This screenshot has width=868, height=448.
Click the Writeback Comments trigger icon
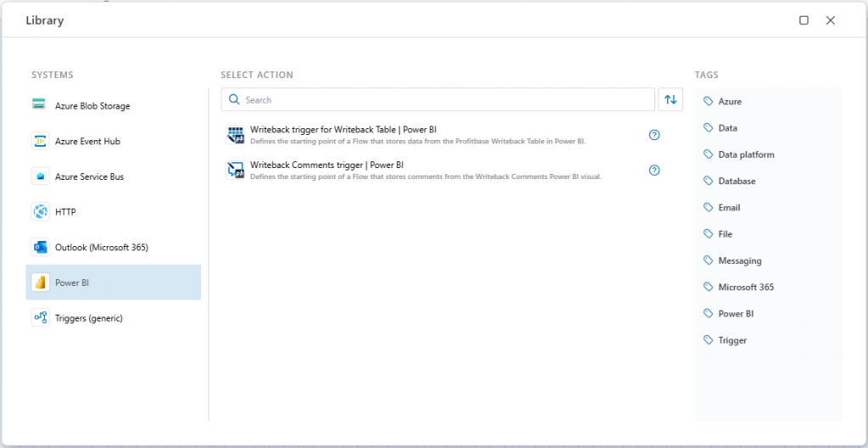[x=236, y=171]
